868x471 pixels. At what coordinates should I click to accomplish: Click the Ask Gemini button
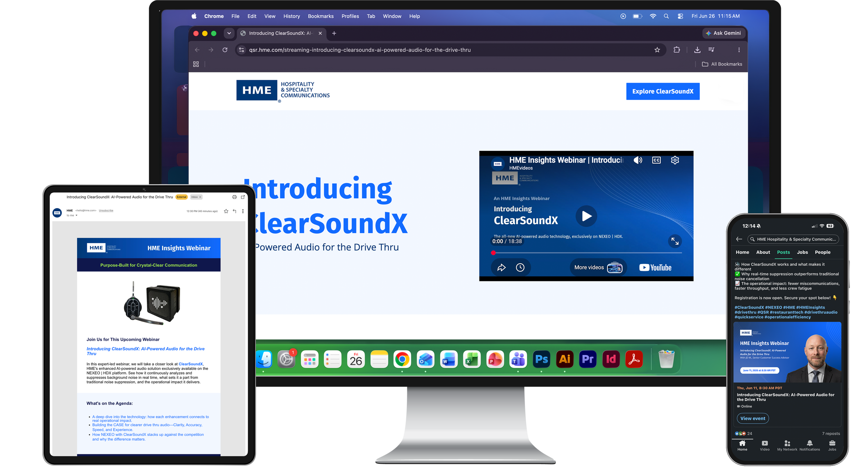pos(724,33)
